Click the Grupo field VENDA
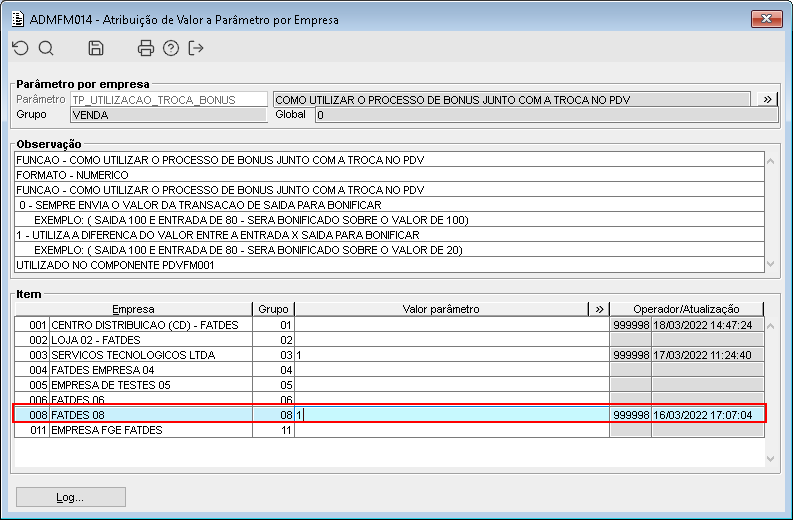The height and width of the screenshot is (520, 793). click(168, 115)
